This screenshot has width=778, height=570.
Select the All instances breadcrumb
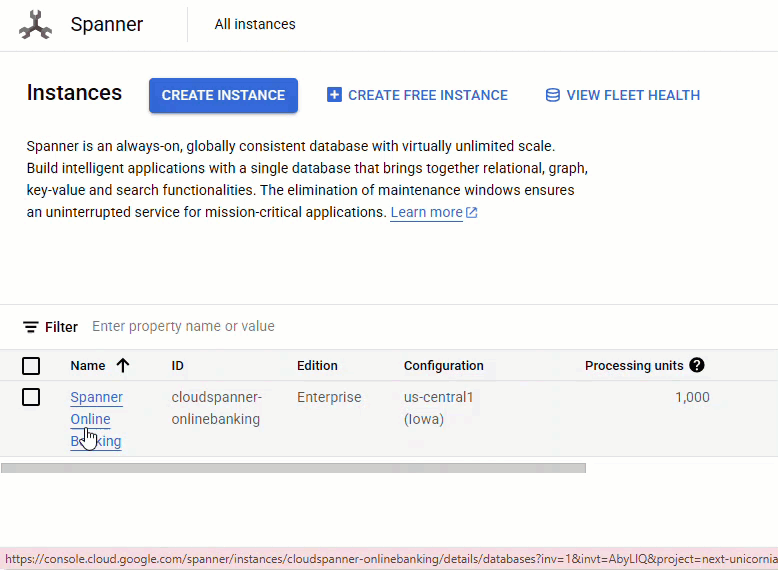click(255, 24)
